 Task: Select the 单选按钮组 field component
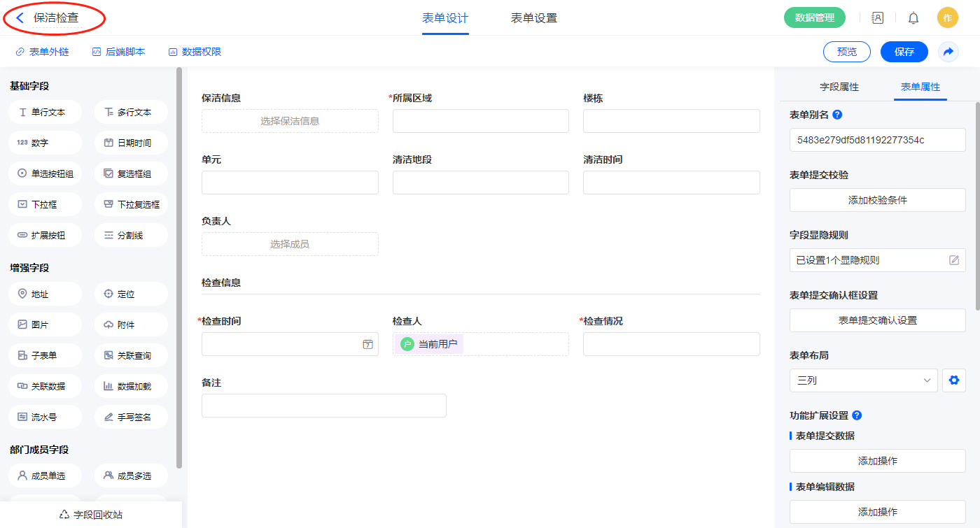click(45, 174)
